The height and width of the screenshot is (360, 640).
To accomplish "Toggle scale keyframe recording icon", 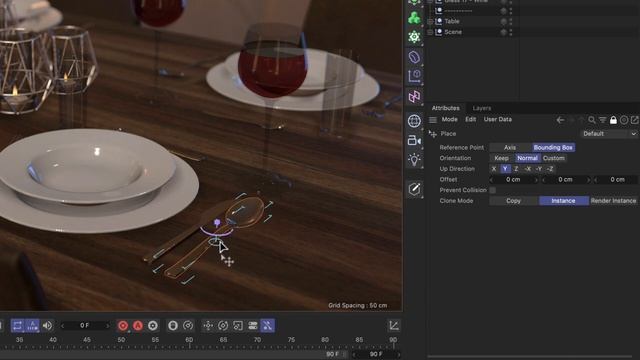I will [x=238, y=326].
